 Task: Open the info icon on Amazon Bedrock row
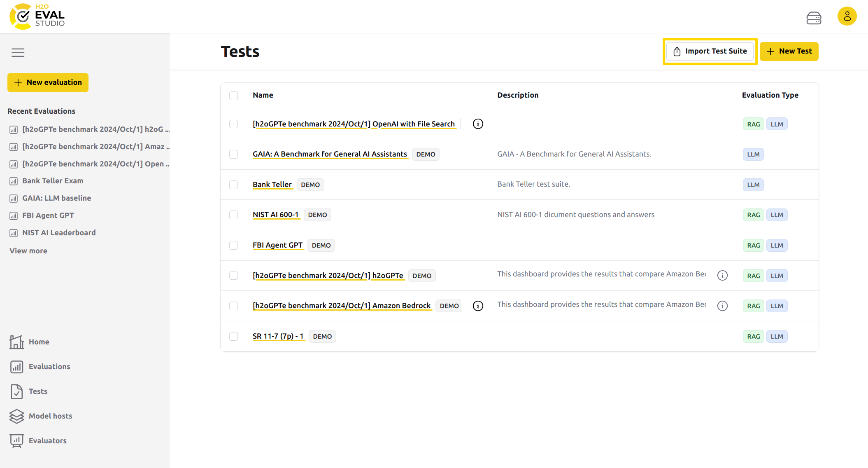point(478,306)
